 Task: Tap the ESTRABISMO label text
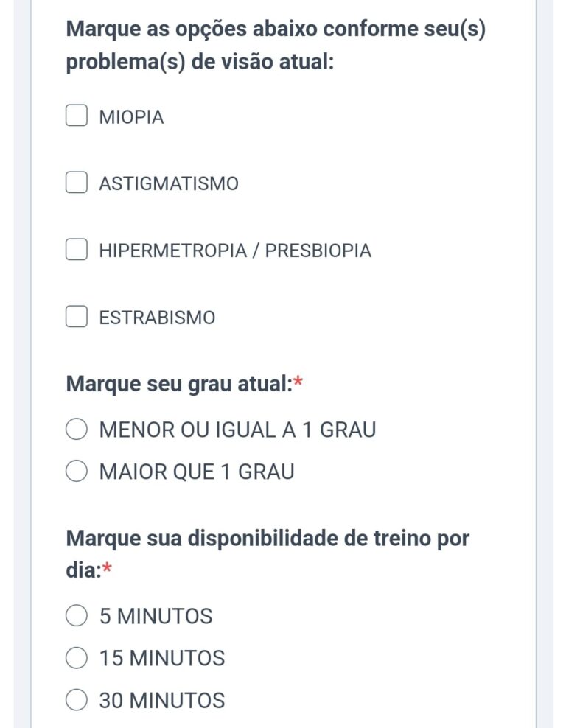coord(157,318)
